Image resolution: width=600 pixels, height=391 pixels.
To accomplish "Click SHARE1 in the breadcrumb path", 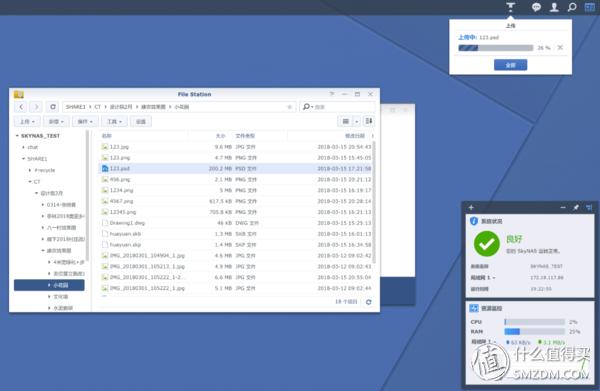I will [75, 107].
